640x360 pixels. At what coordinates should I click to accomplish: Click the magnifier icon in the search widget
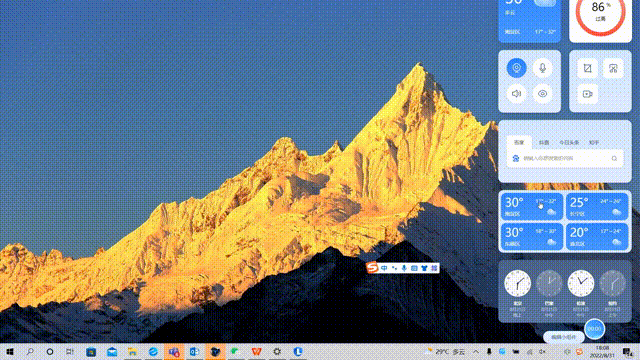[614, 158]
